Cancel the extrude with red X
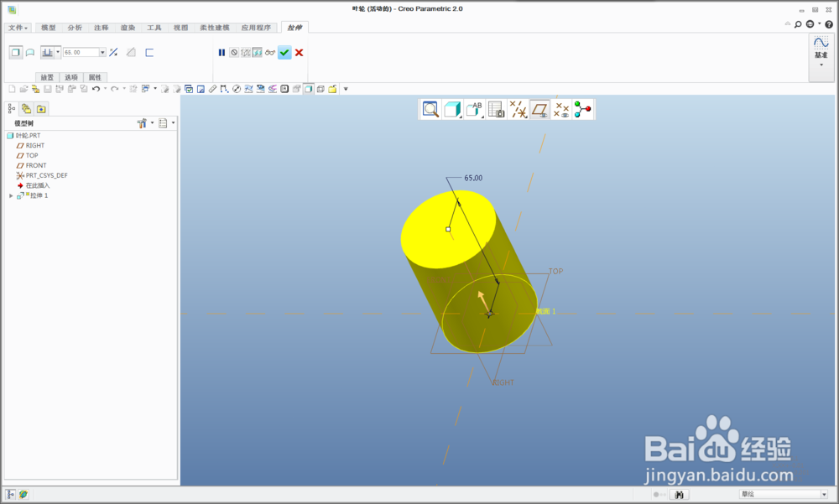The width and height of the screenshot is (839, 504). click(x=300, y=53)
